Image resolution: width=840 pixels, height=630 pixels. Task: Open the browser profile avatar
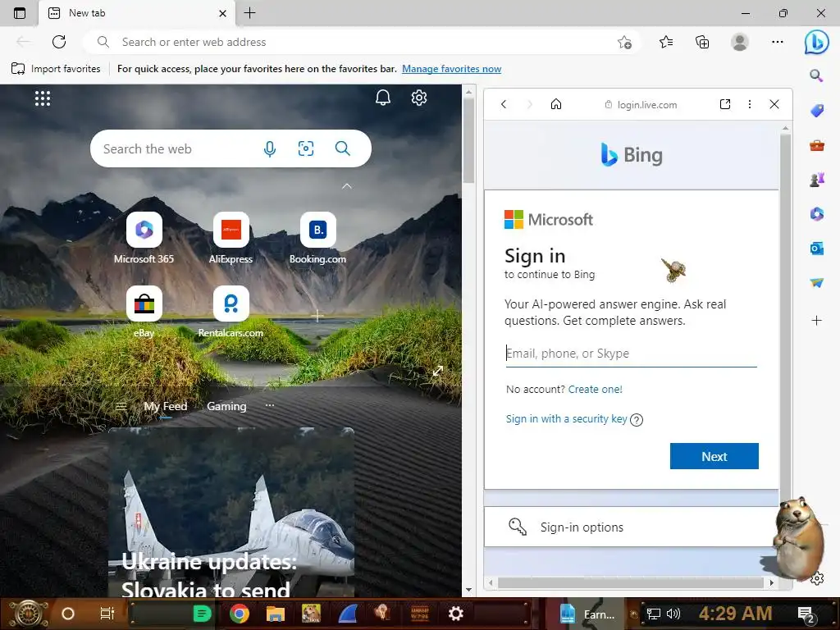[740, 42]
